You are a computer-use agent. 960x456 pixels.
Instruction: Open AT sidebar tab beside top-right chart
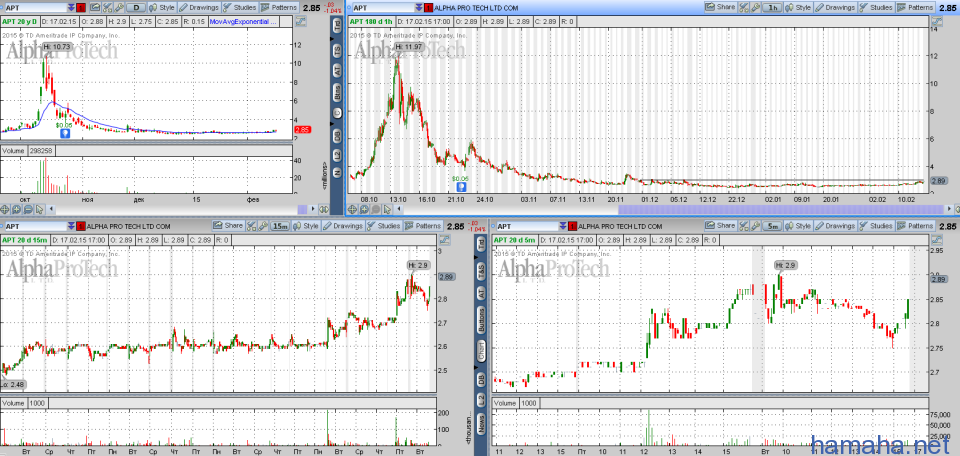[x=337, y=70]
